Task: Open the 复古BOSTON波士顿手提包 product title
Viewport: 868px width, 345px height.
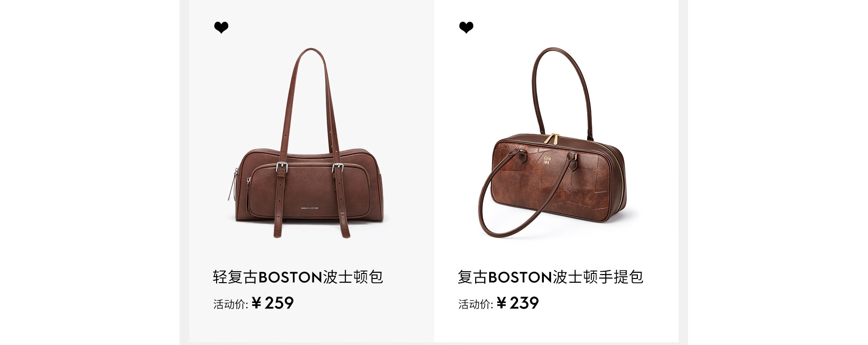Action: (550, 277)
